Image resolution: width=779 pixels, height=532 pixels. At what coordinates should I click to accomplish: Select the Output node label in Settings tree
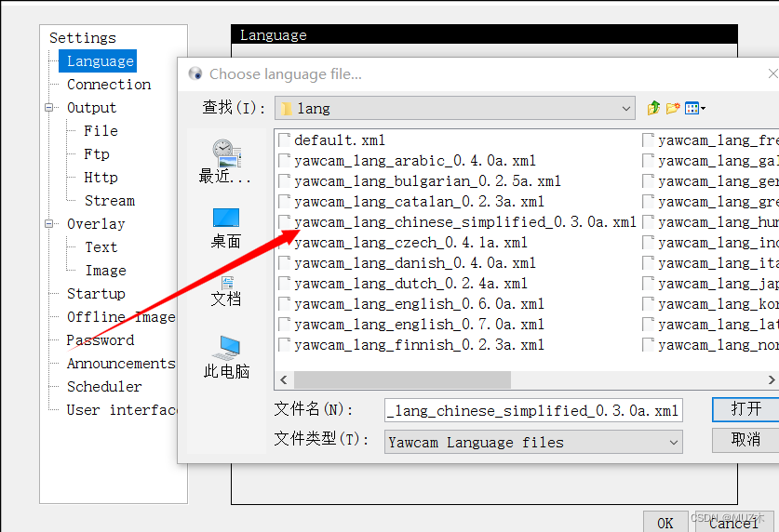(91, 108)
